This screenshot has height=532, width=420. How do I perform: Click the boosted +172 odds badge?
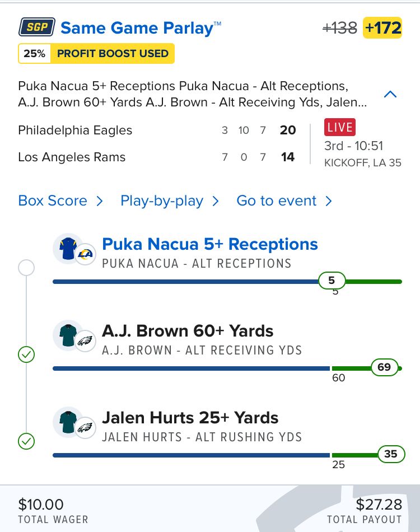[x=382, y=28]
